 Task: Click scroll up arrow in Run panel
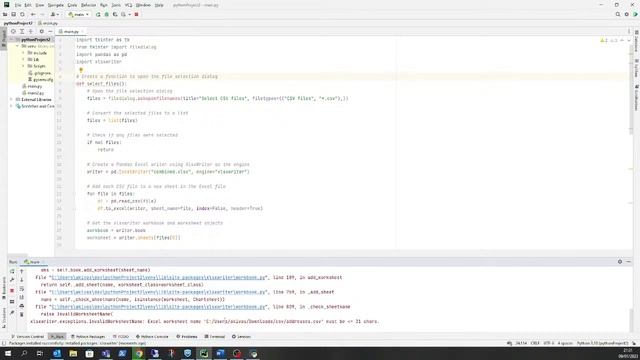coord(22,271)
